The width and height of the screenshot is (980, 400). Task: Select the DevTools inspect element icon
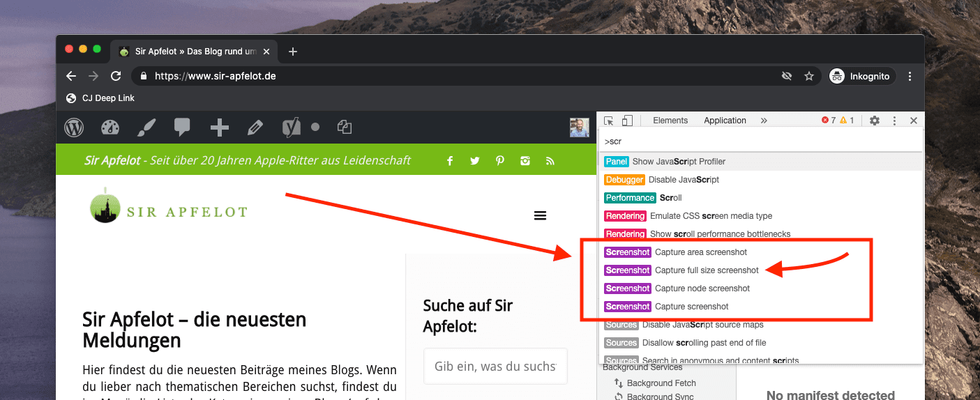tap(609, 121)
